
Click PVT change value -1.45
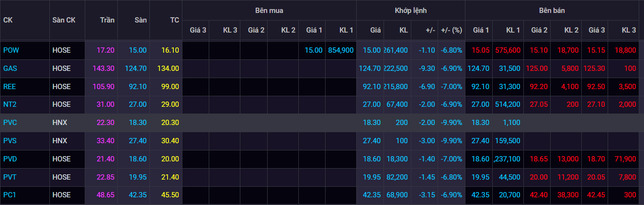pos(426,177)
